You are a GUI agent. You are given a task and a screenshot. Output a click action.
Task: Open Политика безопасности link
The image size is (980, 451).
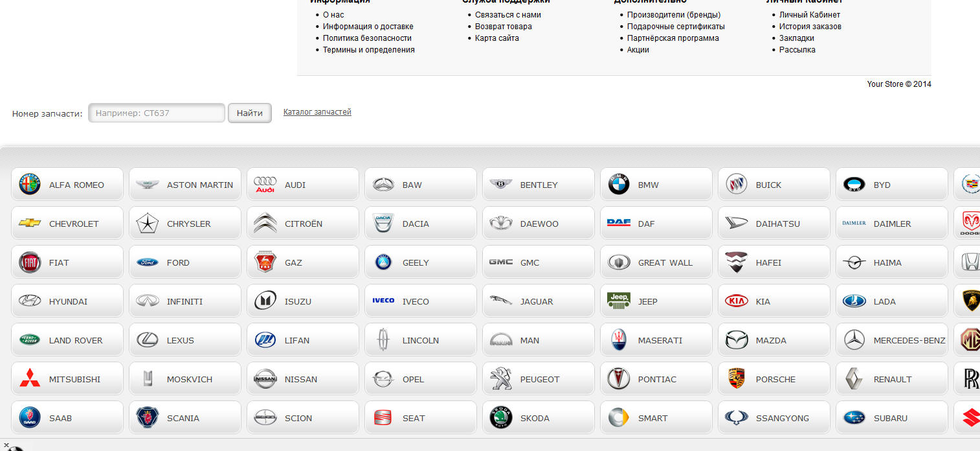367,38
